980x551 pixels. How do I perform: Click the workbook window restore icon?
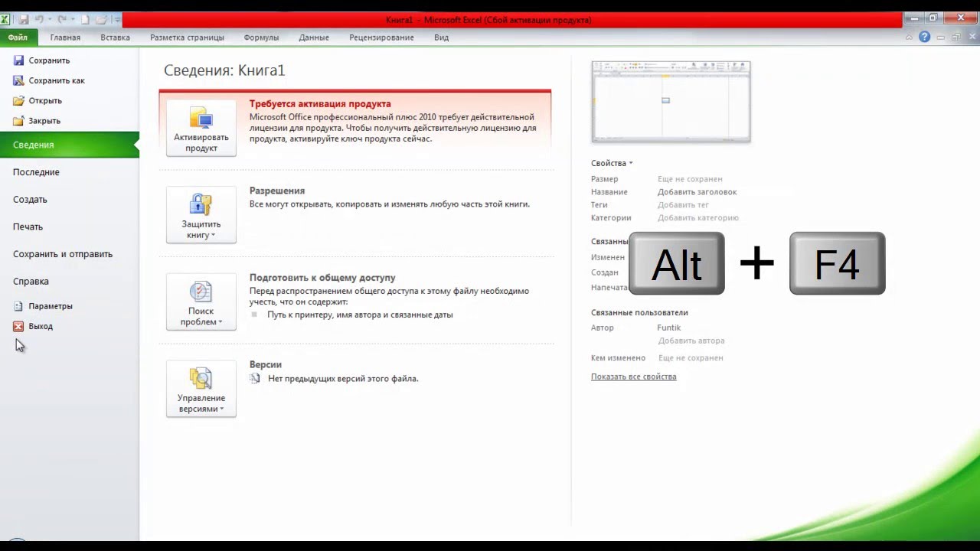955,37
